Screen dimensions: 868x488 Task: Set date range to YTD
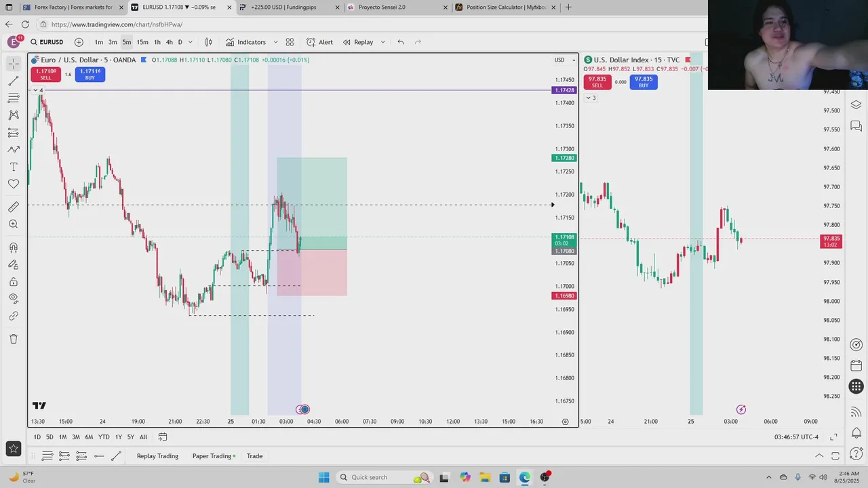click(x=104, y=437)
